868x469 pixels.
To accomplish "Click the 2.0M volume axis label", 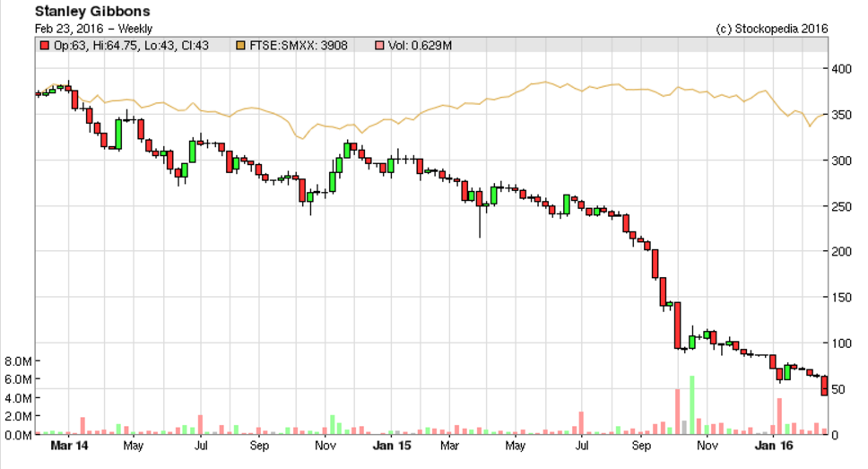I will coord(18,416).
